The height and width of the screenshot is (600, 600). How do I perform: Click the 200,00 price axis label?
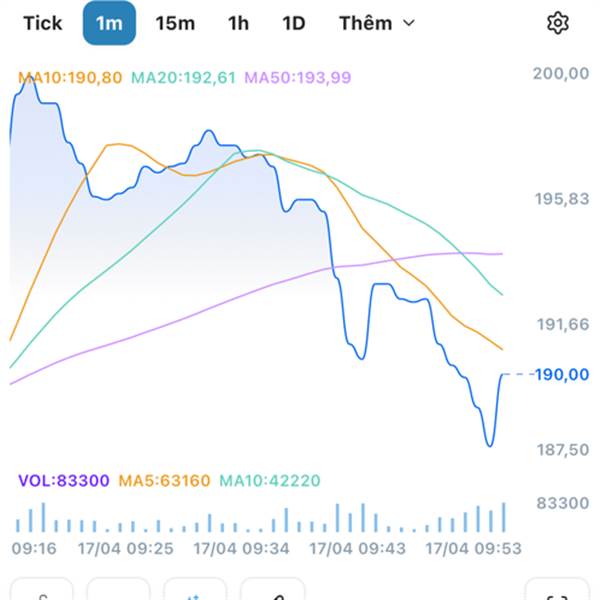pyautogui.click(x=561, y=73)
